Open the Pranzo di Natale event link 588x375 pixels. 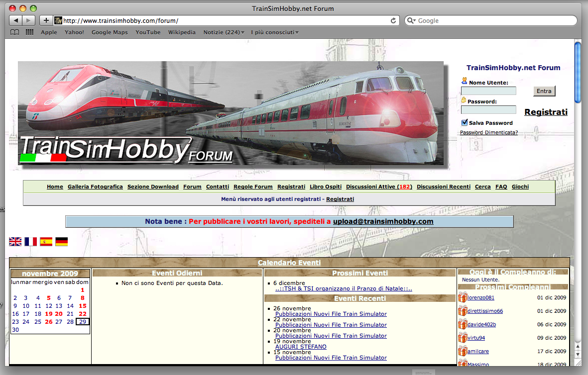point(344,288)
